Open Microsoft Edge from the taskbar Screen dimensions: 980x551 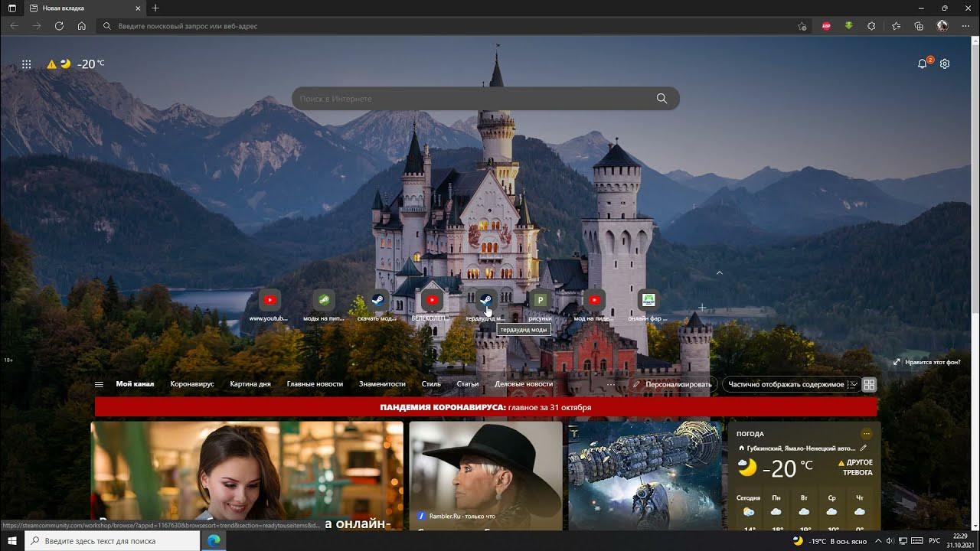(214, 541)
